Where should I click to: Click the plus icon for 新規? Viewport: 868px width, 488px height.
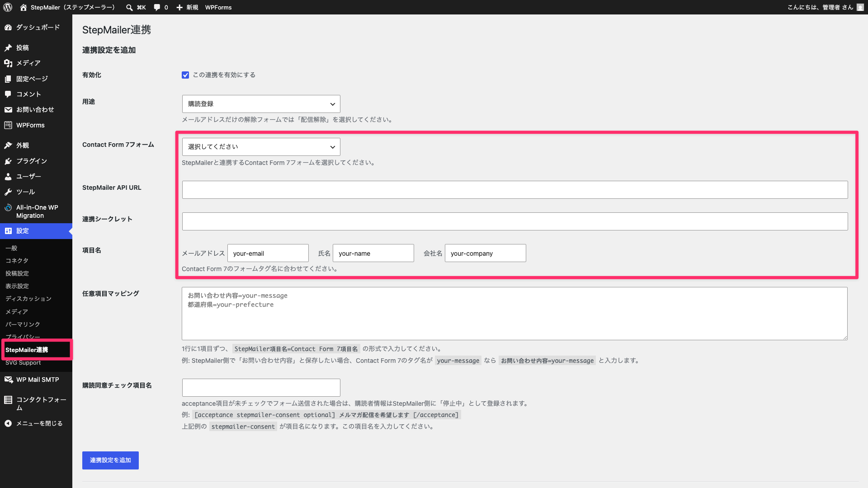[x=179, y=7]
